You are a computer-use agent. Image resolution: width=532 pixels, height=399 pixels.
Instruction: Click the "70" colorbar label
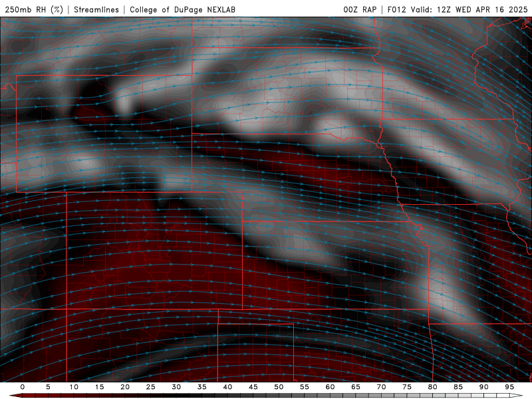381,387
